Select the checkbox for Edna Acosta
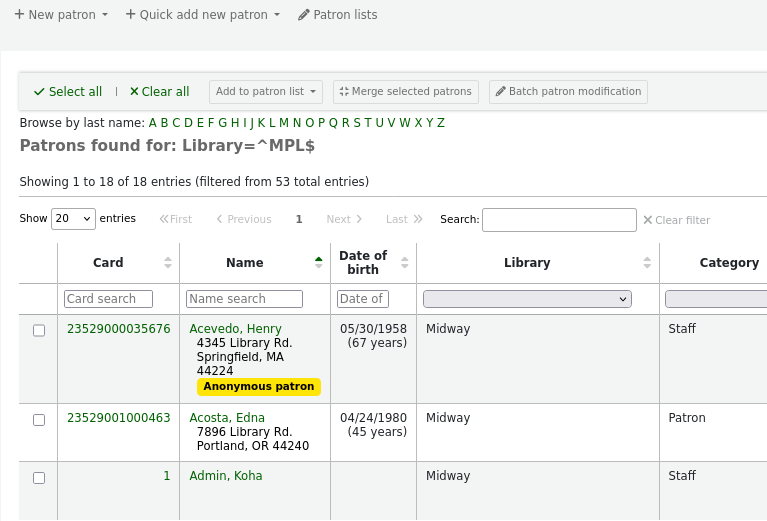767x521 pixels. coord(39,419)
